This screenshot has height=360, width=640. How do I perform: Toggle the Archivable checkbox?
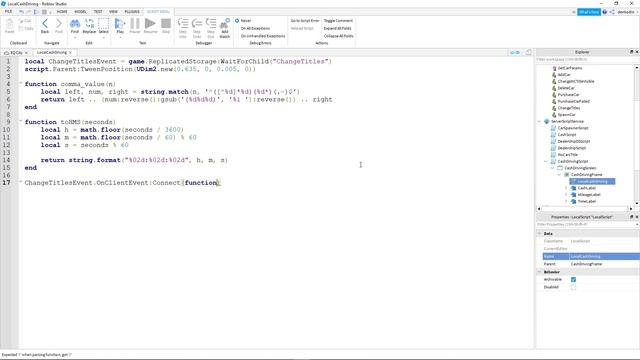[x=573, y=279]
